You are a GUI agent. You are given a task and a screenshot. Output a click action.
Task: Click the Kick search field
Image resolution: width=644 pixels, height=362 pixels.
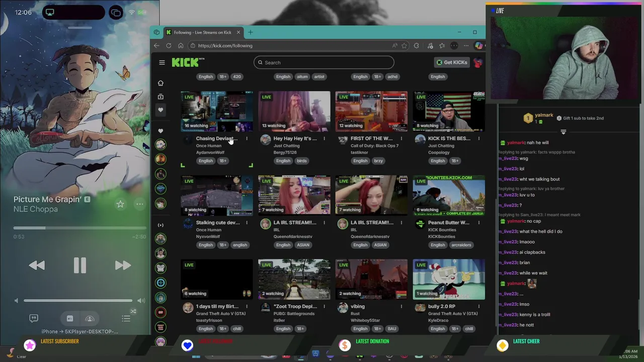324,62
